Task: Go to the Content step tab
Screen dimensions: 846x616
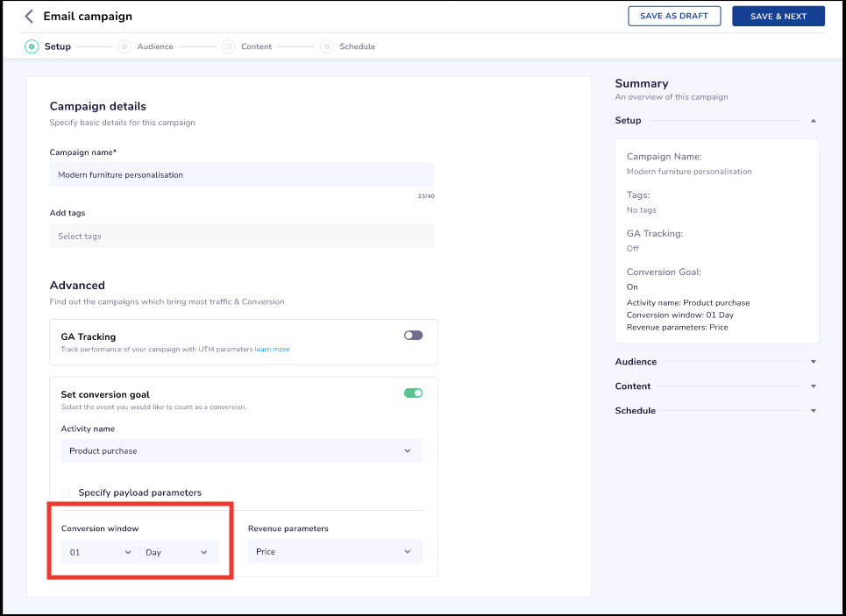Action: (x=256, y=46)
